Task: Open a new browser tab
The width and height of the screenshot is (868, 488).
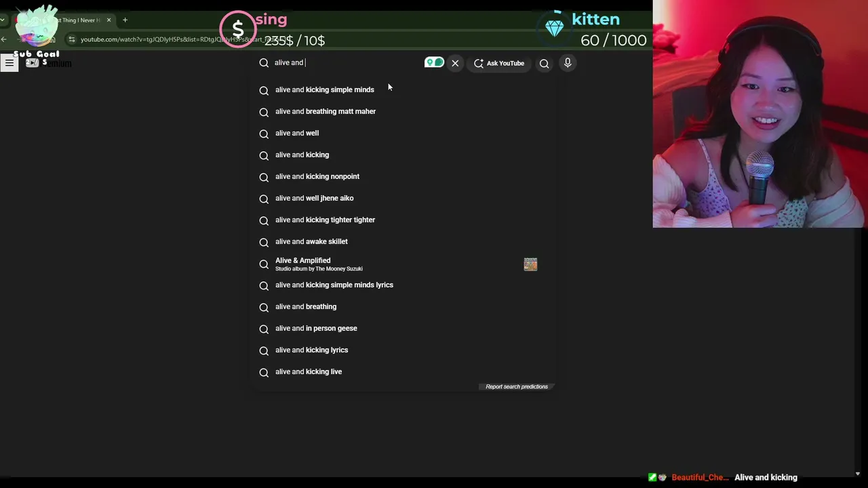Action: pyautogui.click(x=125, y=20)
